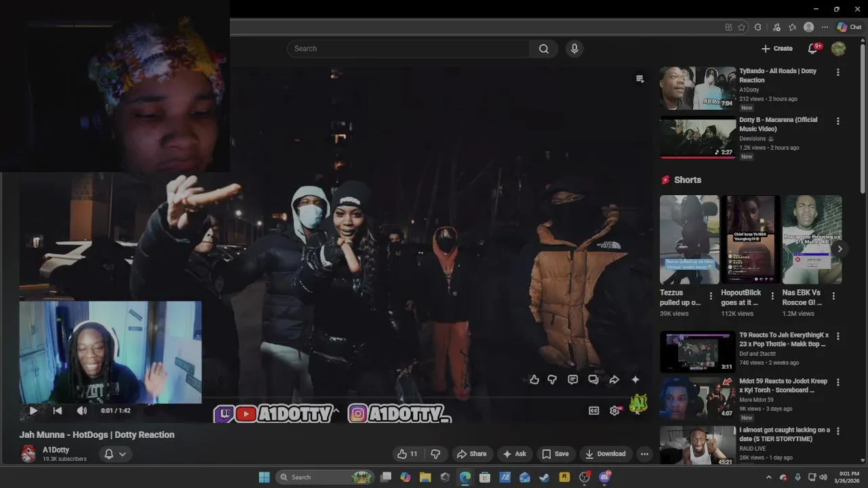
Task: Add page to favorites with star icon
Action: point(741,27)
